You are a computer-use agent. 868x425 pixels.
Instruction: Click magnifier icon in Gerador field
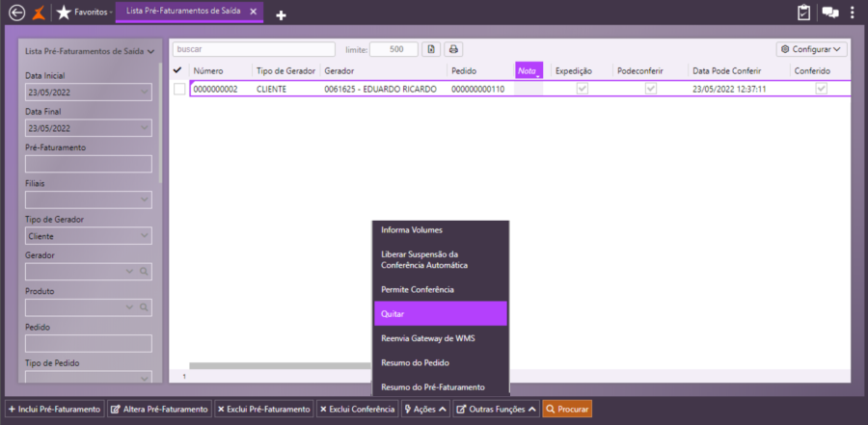pyautogui.click(x=144, y=272)
